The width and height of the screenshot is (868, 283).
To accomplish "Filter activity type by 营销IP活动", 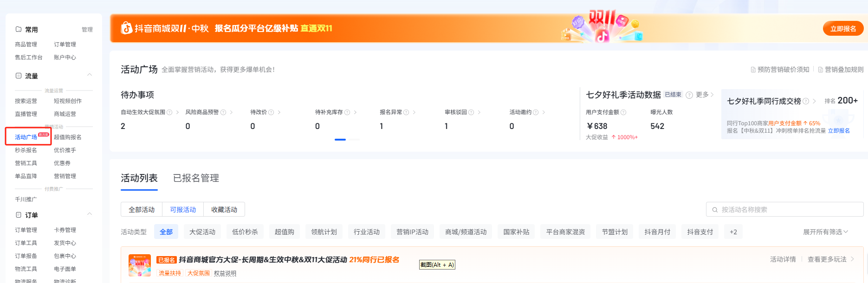I will (413, 232).
